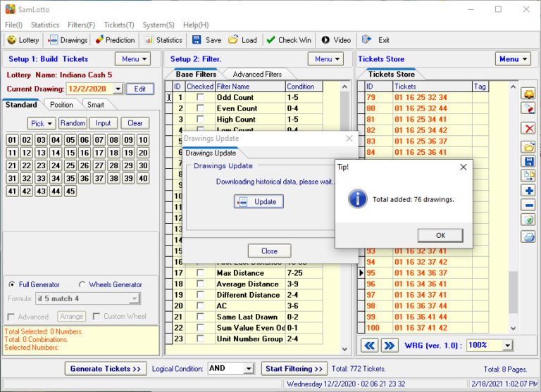Check the AC filter checkbox
The height and width of the screenshot is (392, 541).
point(200,305)
